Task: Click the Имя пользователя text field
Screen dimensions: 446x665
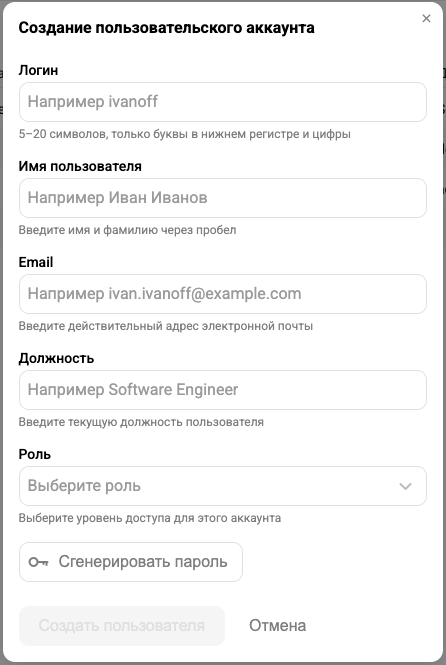Action: coord(223,198)
